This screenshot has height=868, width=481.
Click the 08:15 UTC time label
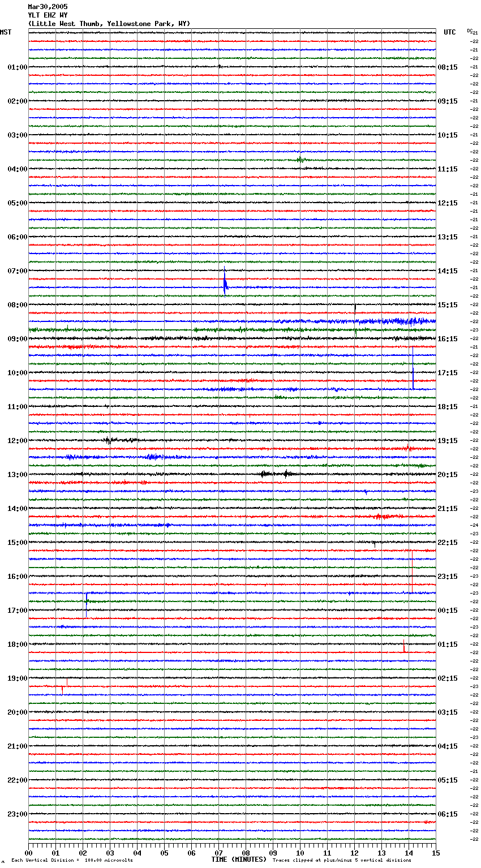[448, 67]
